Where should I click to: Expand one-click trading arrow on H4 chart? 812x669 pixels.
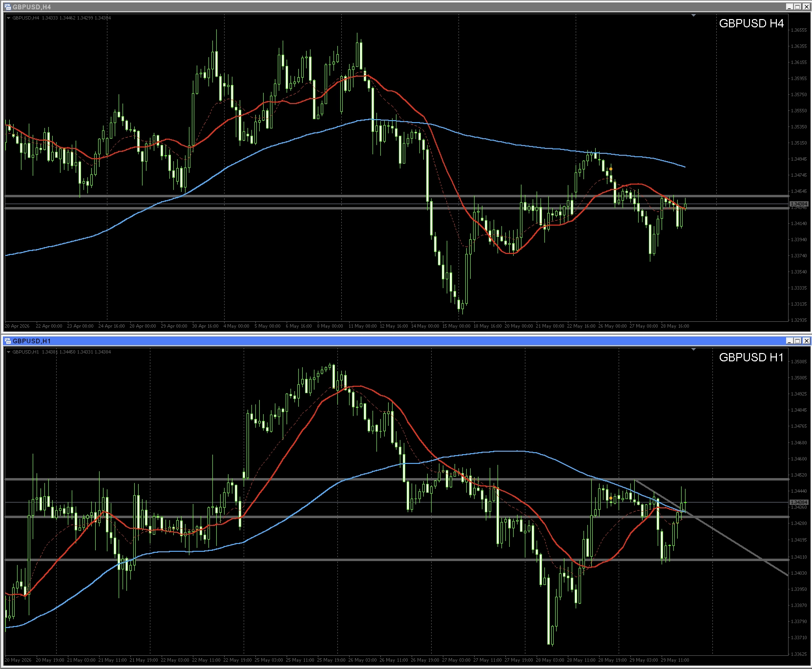(8, 18)
